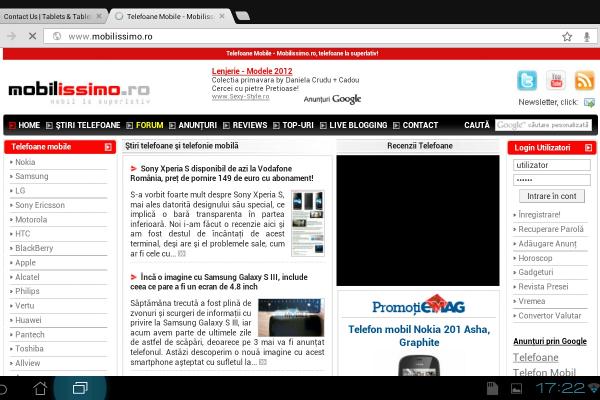Click the browser forward arrow
This screenshot has width=600, height=400.
click(x=11, y=36)
